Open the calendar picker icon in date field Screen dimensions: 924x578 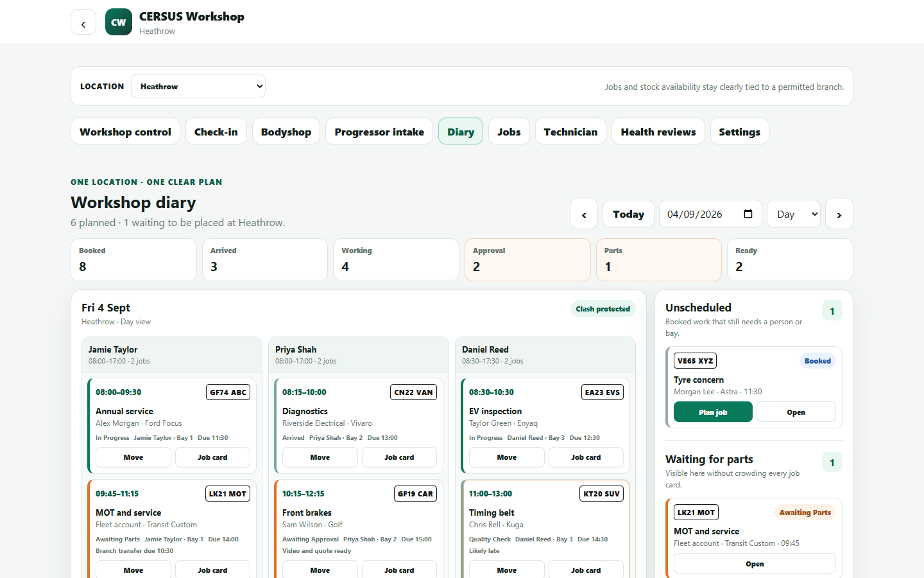tap(748, 214)
